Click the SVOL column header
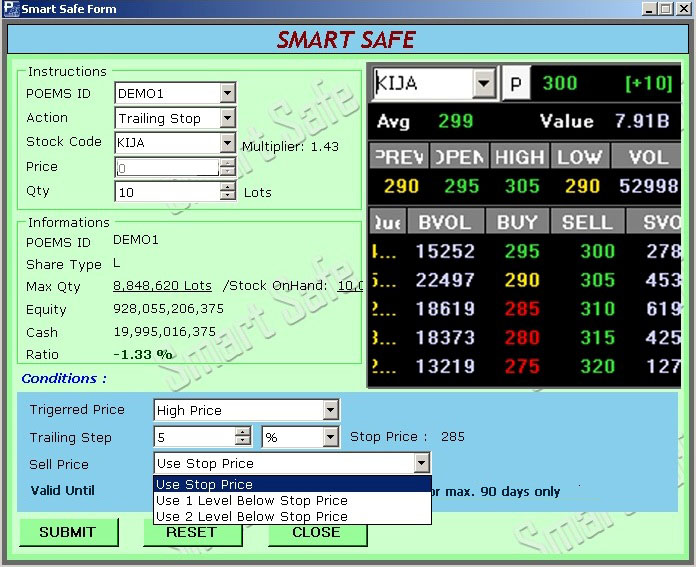 pyautogui.click(x=653, y=222)
